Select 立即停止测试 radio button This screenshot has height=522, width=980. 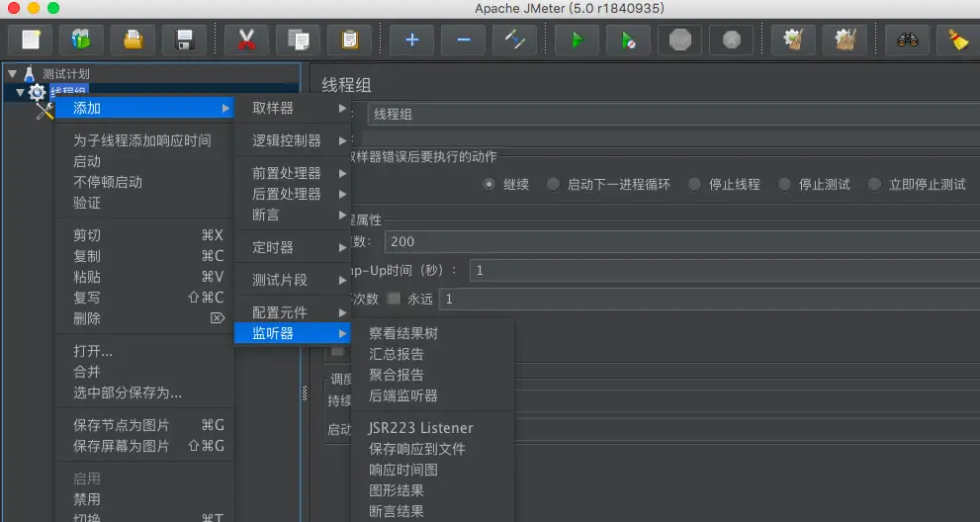click(874, 185)
